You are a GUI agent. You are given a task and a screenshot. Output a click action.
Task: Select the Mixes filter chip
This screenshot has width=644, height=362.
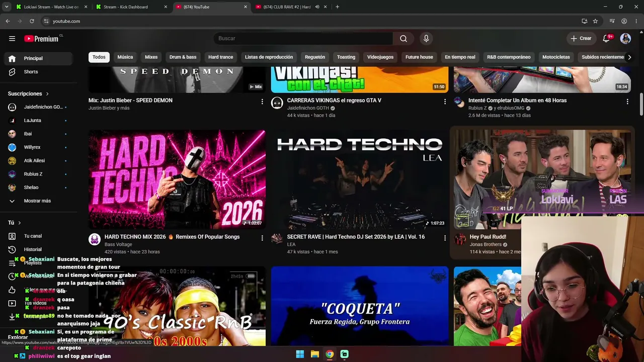[151, 57]
